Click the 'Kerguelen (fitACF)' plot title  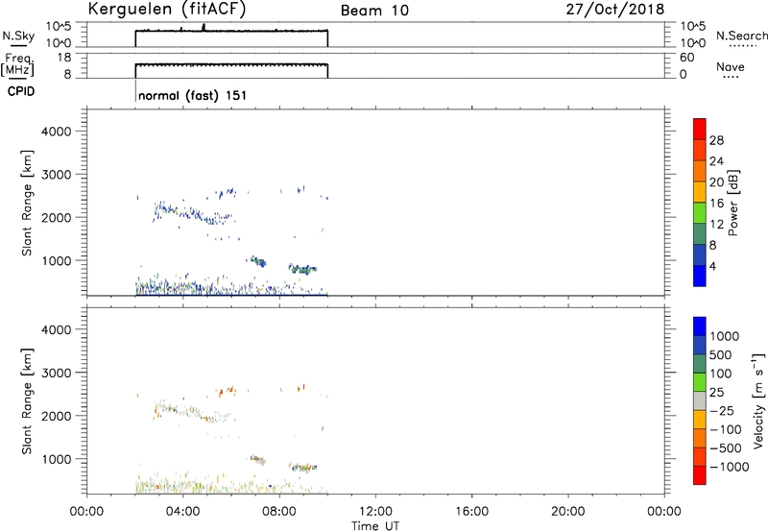pyautogui.click(x=166, y=10)
